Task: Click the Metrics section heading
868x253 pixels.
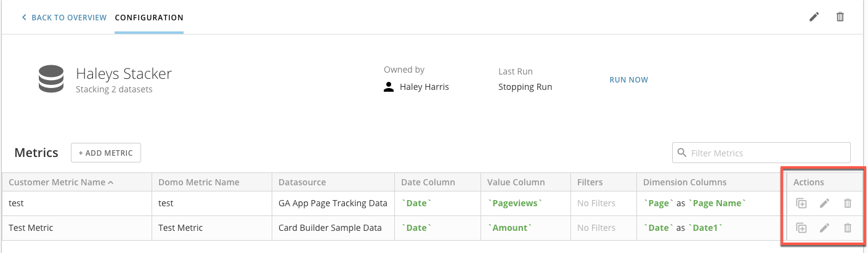Action: [x=36, y=153]
